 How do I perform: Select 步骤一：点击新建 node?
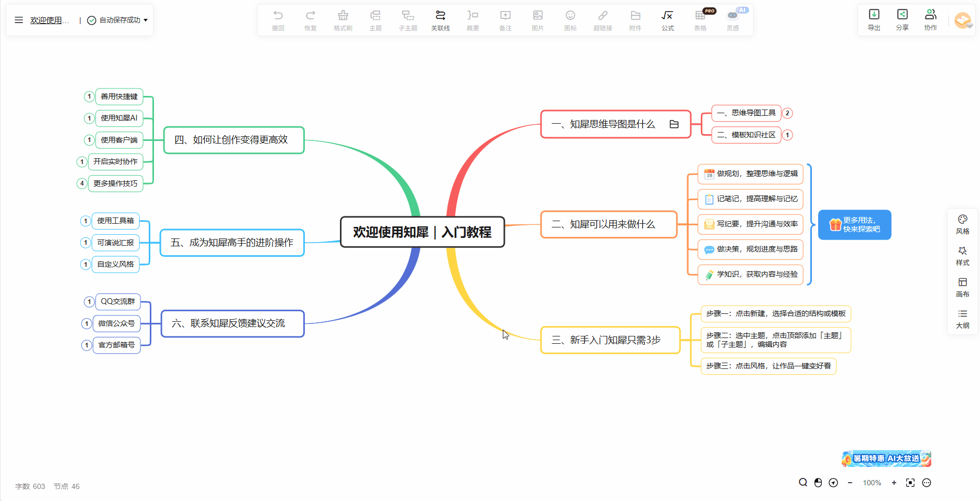[776, 313]
